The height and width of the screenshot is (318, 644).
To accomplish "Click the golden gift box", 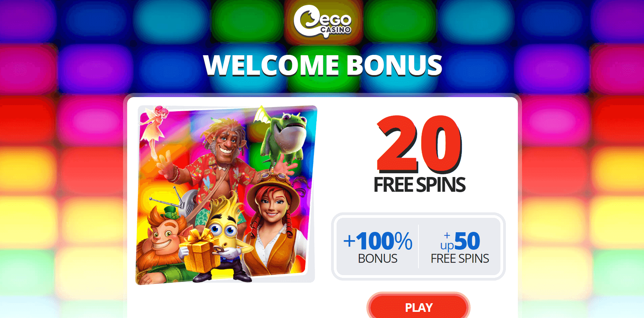I will (200, 251).
